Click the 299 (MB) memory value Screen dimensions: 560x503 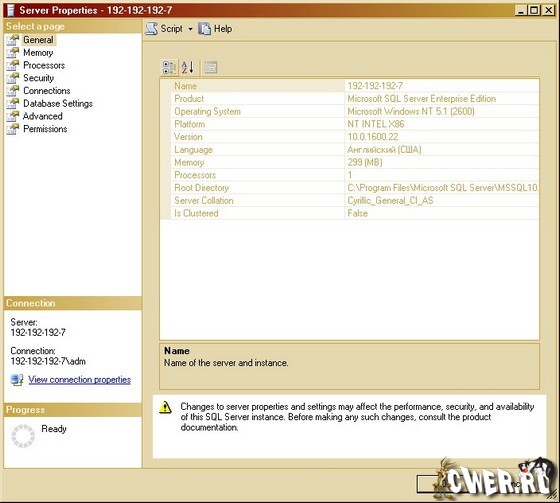click(365, 163)
